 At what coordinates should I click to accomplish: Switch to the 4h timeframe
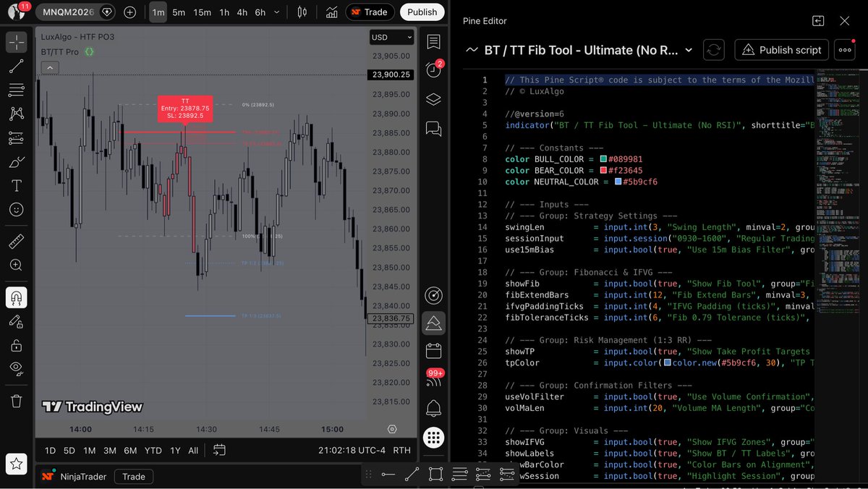click(x=242, y=12)
